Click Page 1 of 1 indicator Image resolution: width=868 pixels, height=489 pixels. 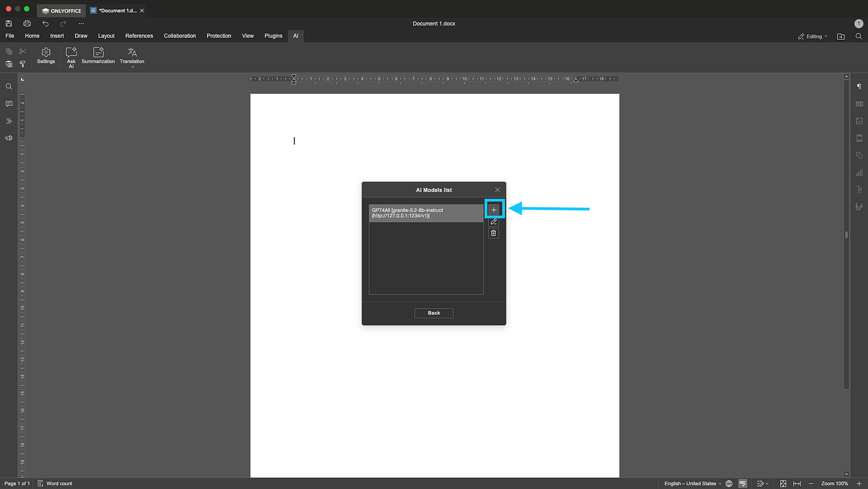tap(17, 483)
